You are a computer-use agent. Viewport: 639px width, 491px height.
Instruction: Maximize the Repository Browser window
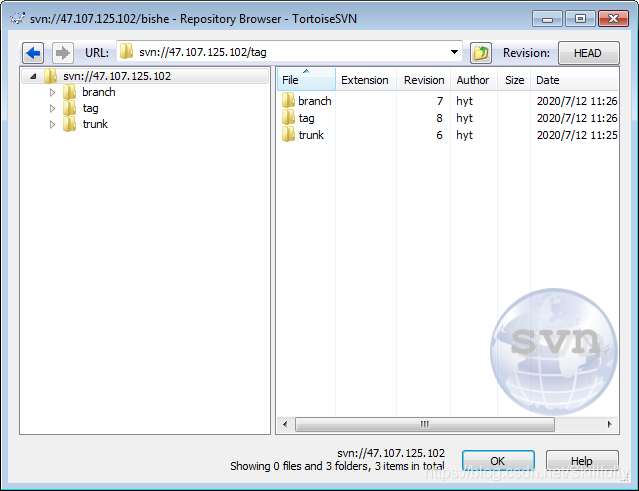point(580,19)
